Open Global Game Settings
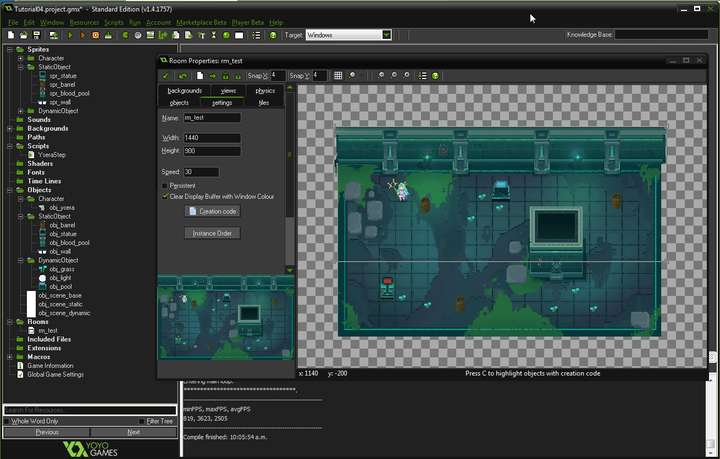720x459 pixels. coord(55,375)
